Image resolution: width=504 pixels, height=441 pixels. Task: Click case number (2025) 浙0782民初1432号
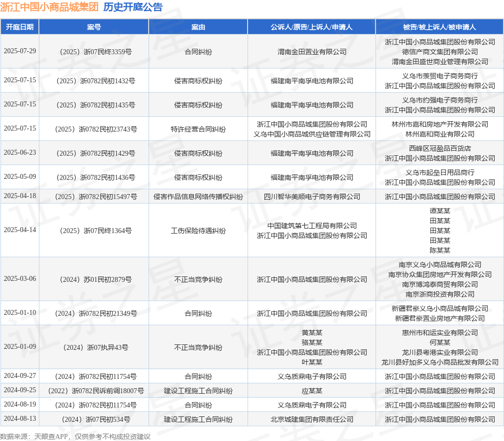96,80
